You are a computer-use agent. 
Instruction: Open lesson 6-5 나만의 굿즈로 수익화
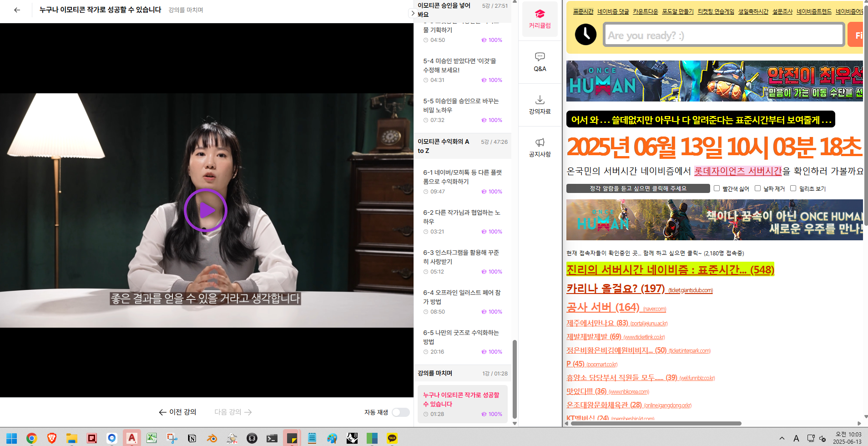tap(463, 342)
